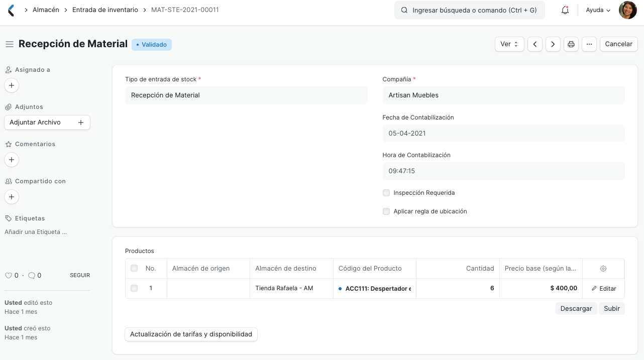Click Actualización de tarifas y disponibilidad
Viewport: 644px width, 360px height.
coord(191,334)
